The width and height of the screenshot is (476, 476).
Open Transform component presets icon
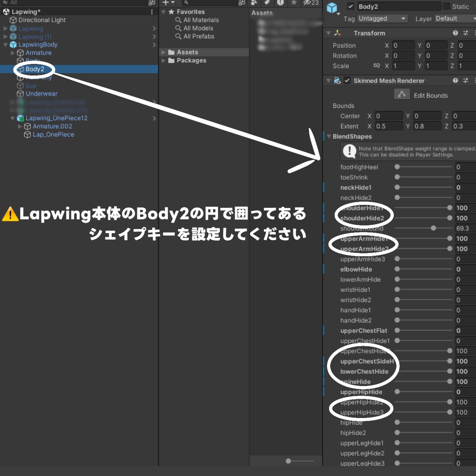coord(465,33)
